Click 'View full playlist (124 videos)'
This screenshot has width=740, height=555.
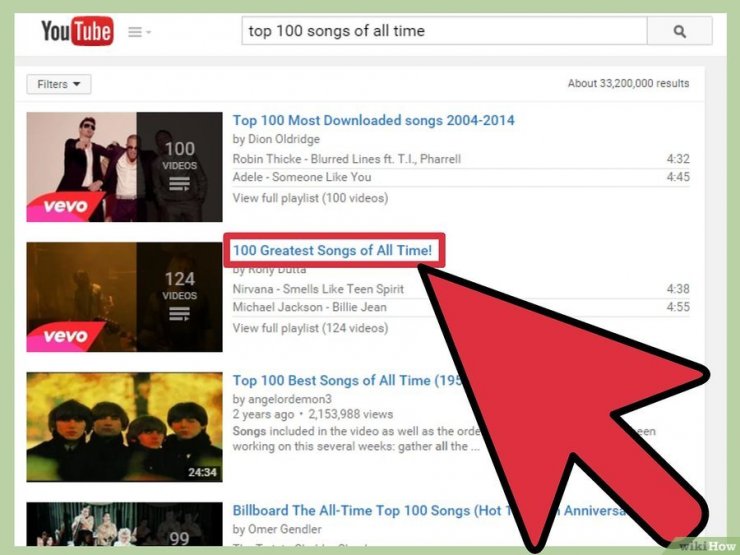click(310, 328)
